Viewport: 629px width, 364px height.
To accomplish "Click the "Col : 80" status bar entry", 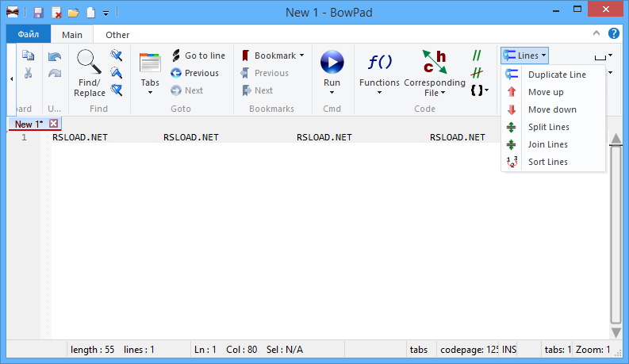I will click(x=241, y=350).
